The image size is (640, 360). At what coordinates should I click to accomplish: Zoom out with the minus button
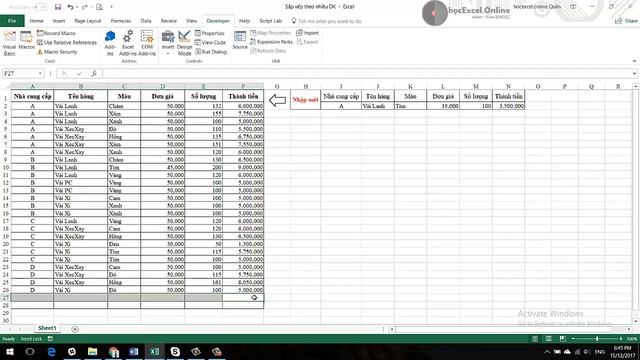[573, 339]
